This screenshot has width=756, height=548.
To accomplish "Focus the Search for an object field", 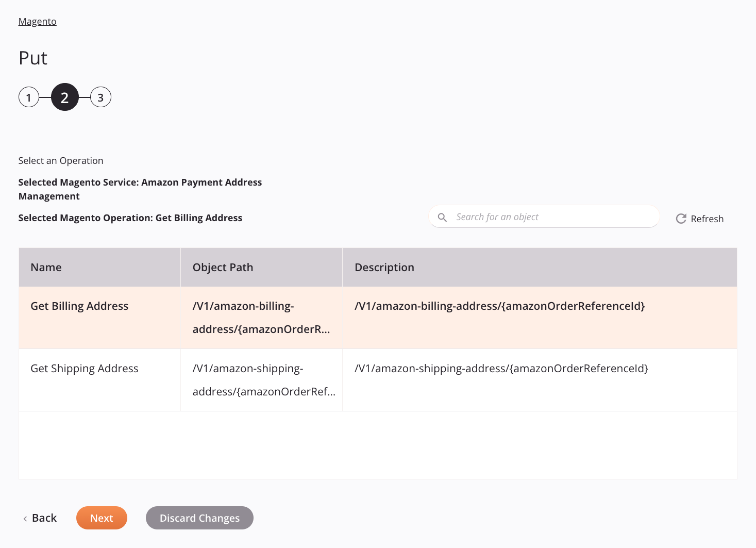I will [544, 217].
